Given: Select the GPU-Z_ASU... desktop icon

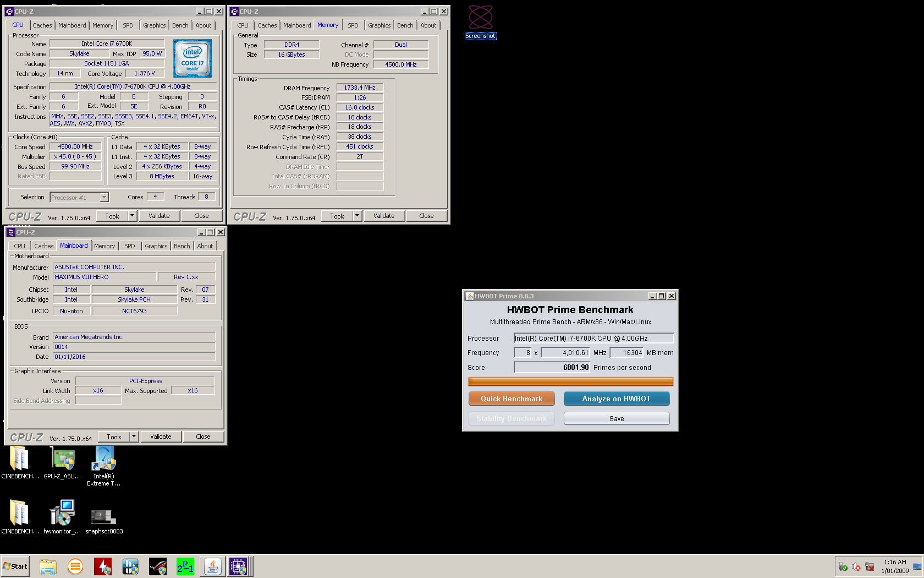Looking at the screenshot, I should click(x=62, y=463).
